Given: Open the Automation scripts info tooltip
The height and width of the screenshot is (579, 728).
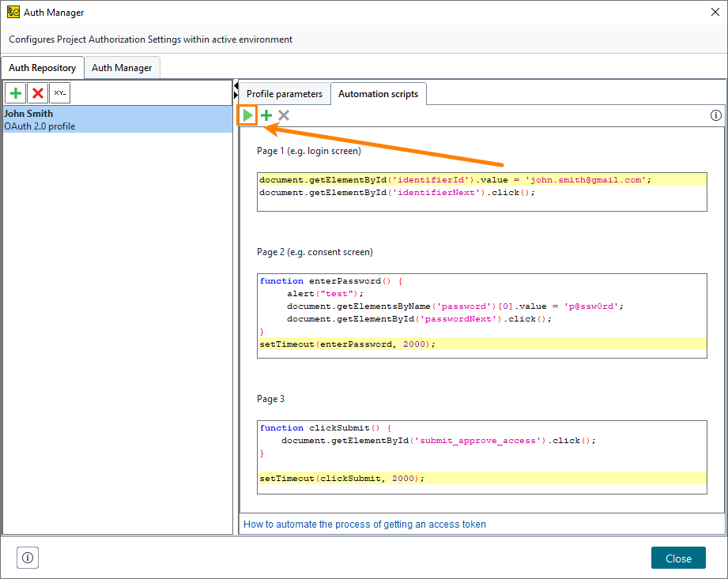Looking at the screenshot, I should click(x=715, y=115).
